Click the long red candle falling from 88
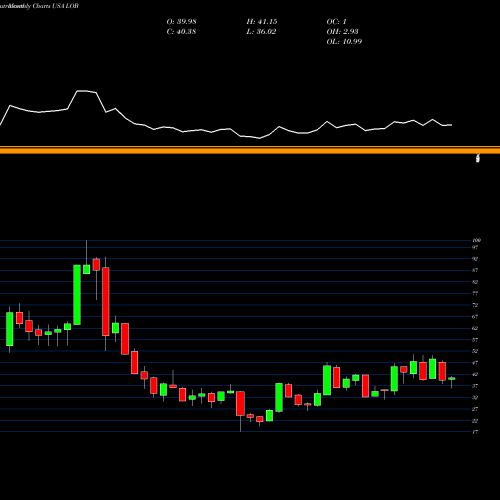 point(106,302)
